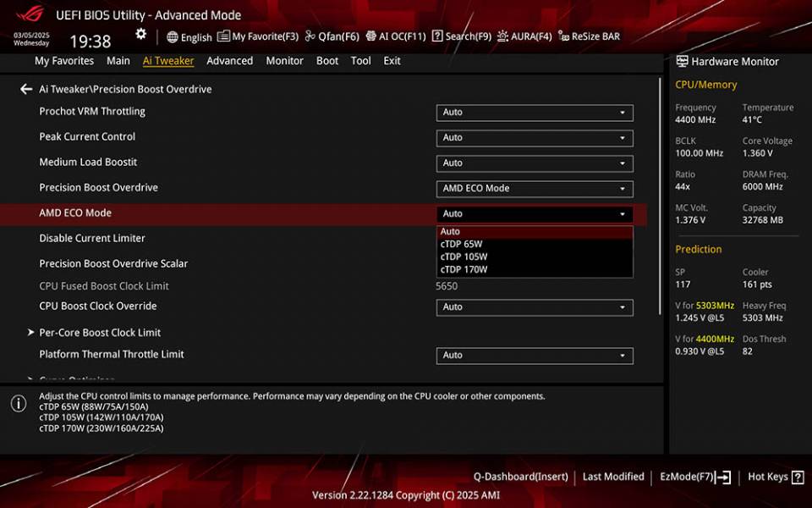Open the Platform Thermal Throttle Limit dropdown
Viewport: 812px width, 508px height.
pos(535,356)
